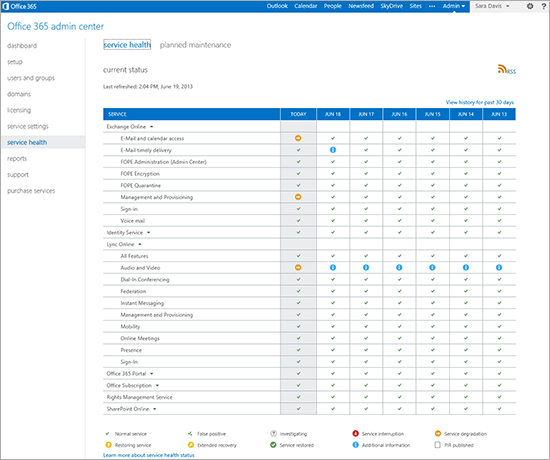The height and width of the screenshot is (460, 550).
Task: Click the False positive legend icon
Action: tap(190, 434)
